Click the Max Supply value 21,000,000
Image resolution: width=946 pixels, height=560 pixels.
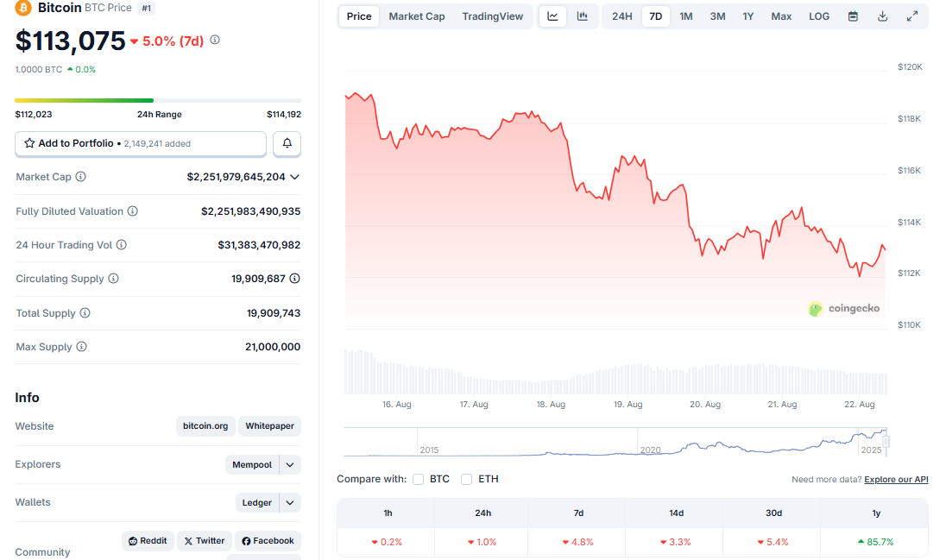[x=273, y=347]
